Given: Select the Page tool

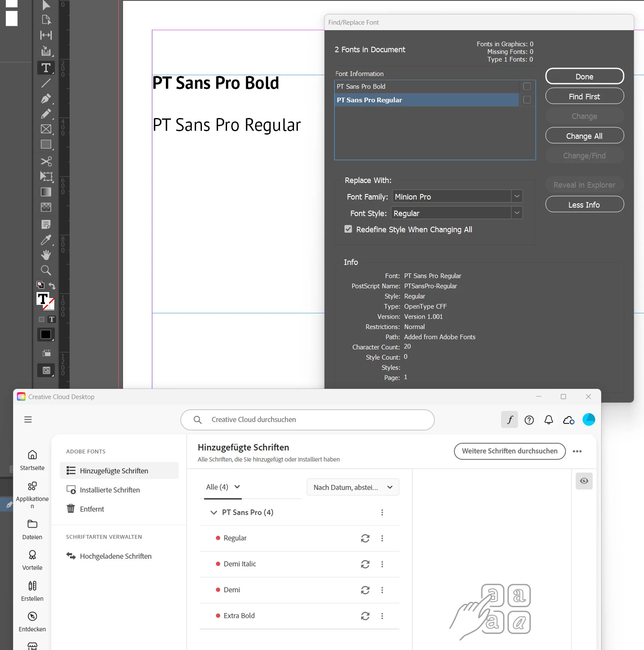Looking at the screenshot, I should [46, 20].
